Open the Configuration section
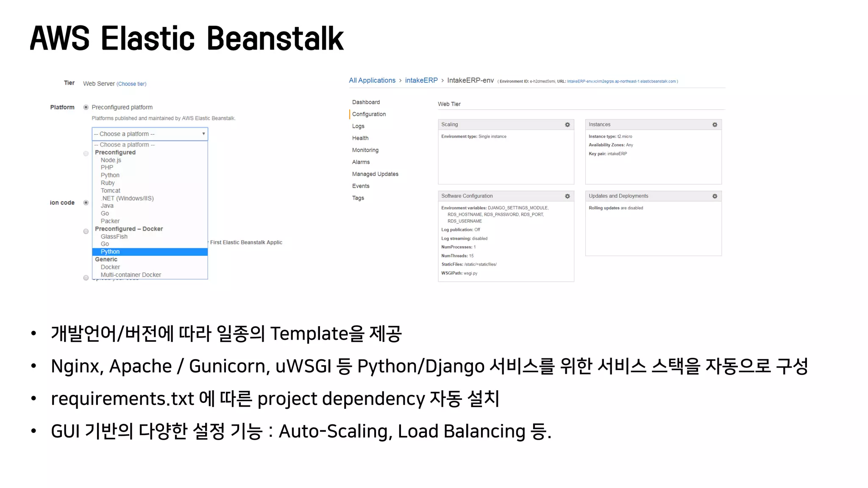 369,114
